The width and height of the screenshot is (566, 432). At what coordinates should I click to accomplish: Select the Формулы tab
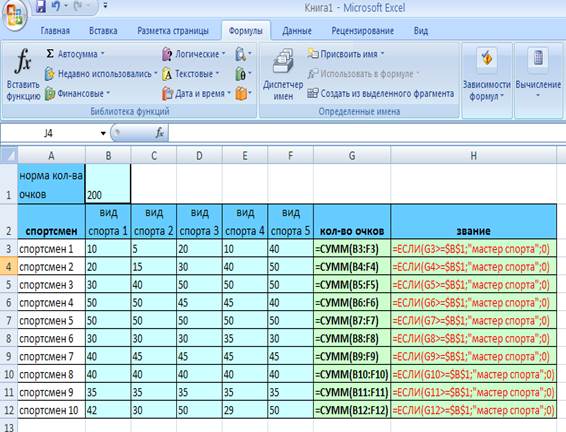click(245, 31)
